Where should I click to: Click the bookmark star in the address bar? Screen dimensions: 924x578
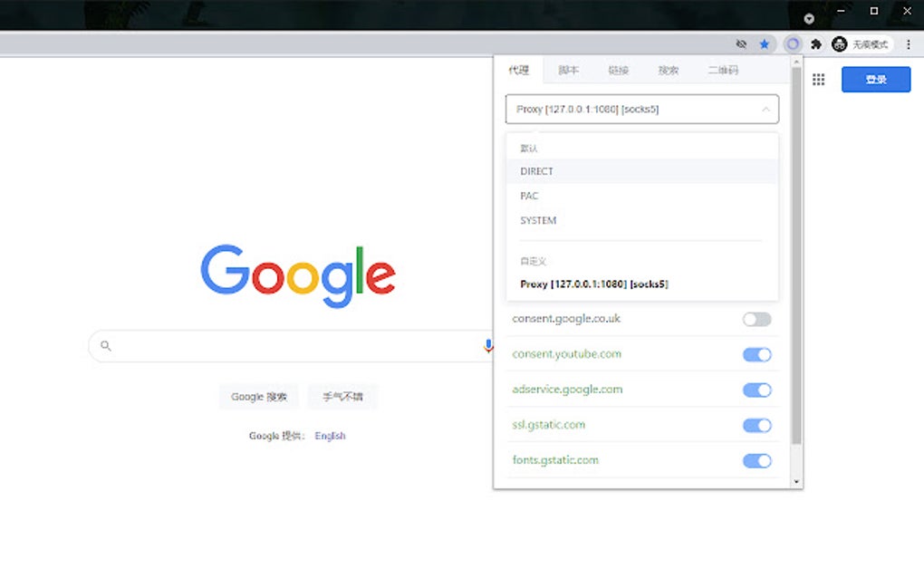[765, 43]
